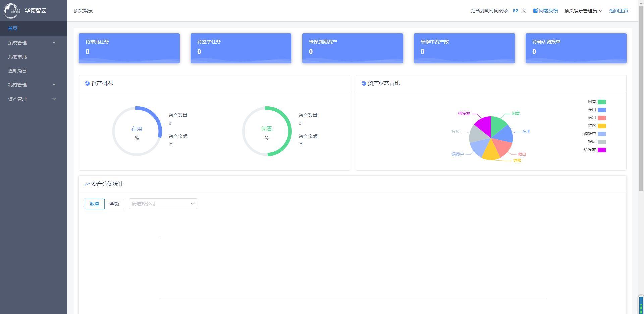Expand the 耗材管理 menu
The image size is (644, 314).
pos(34,85)
